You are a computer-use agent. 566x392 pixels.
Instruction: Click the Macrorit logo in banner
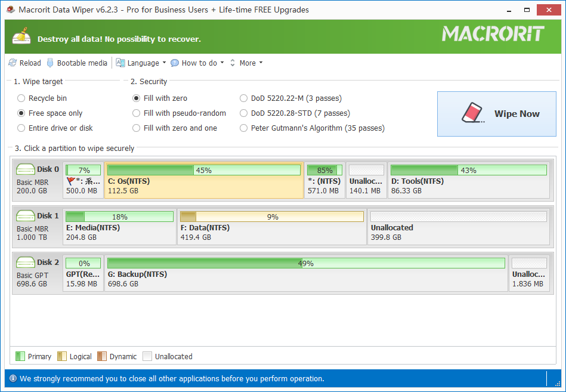(x=493, y=34)
